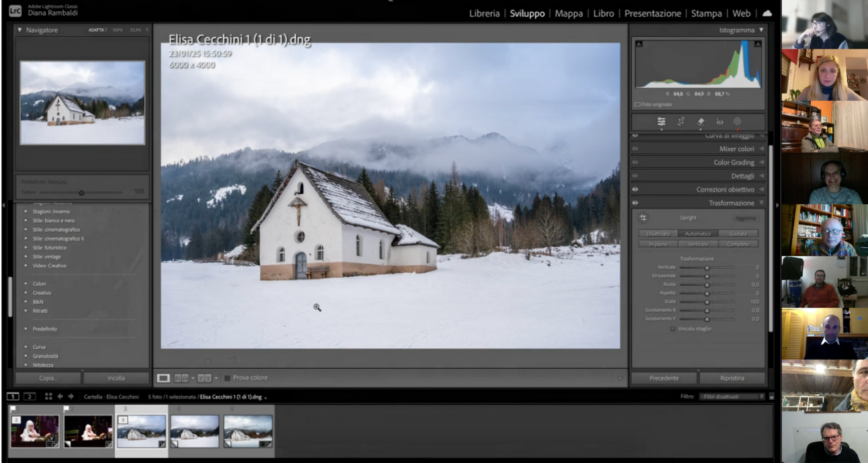
Task: Toggle filter switch at filmstrip right end
Action: pyautogui.click(x=771, y=396)
